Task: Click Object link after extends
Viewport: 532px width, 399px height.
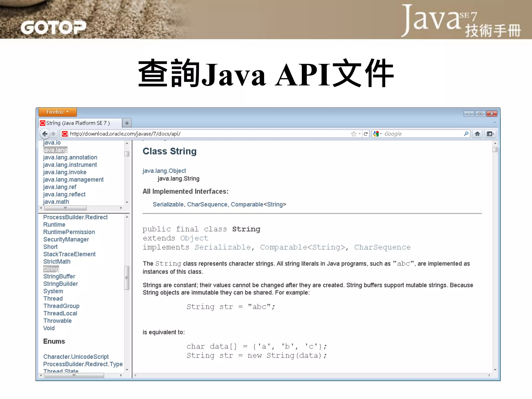Action: 194,238
